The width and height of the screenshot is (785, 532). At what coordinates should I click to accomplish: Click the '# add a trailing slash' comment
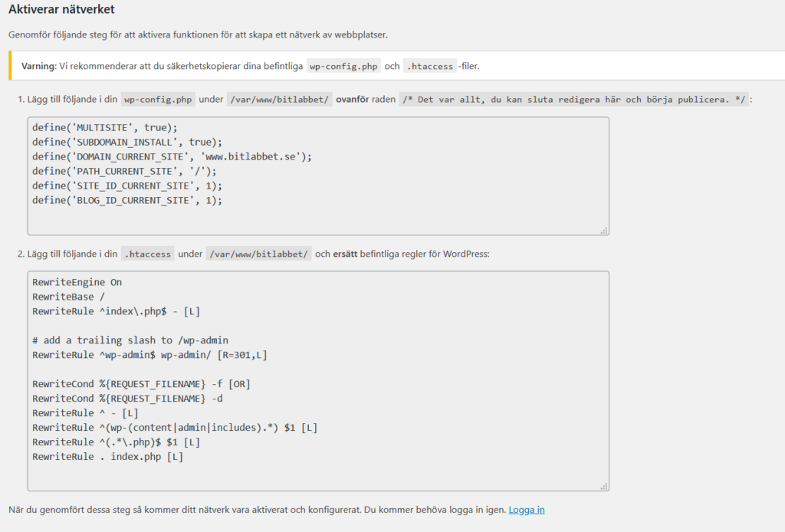(130, 340)
